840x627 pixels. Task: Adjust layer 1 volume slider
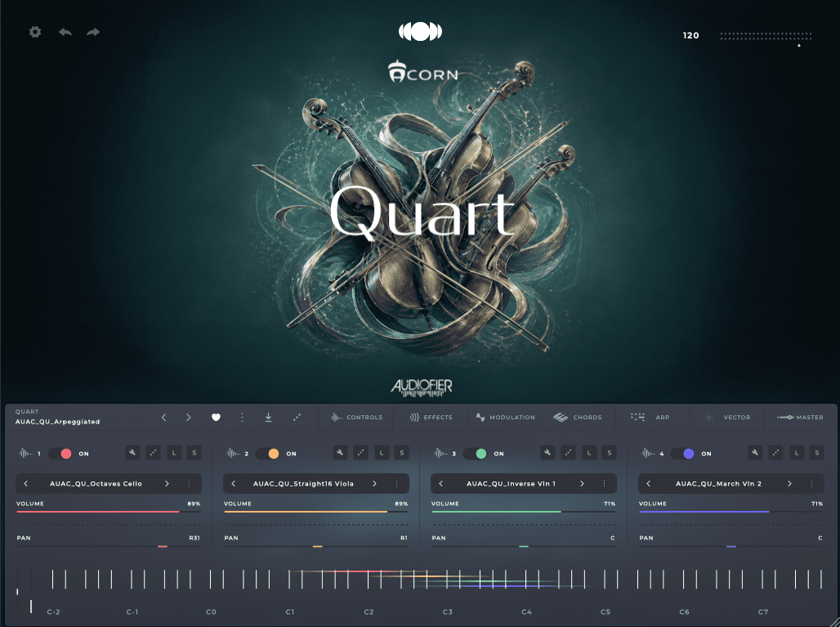tap(108, 512)
